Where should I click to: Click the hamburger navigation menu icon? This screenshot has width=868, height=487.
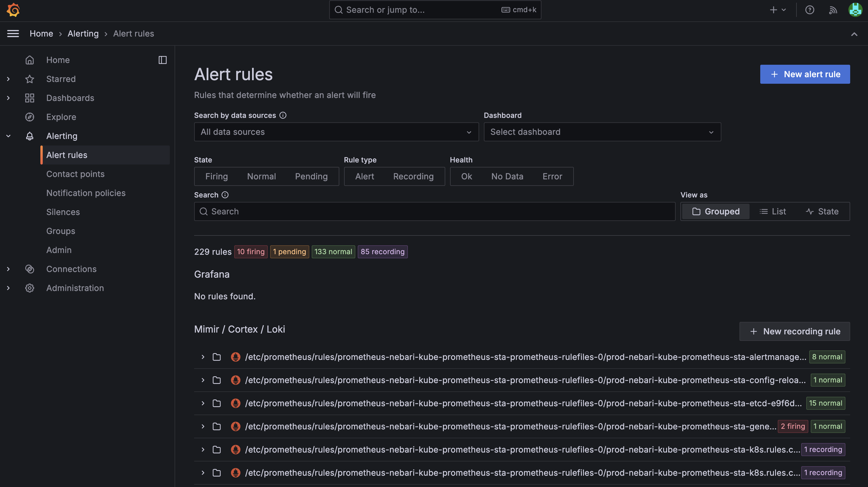point(13,33)
